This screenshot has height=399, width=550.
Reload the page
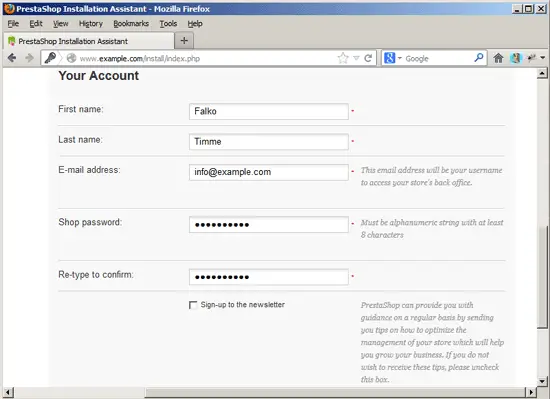(368, 58)
